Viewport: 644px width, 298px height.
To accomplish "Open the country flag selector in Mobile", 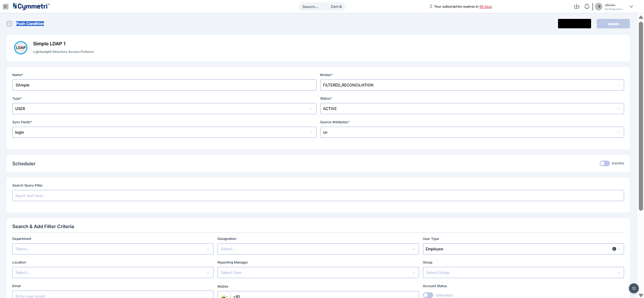I will (x=224, y=296).
